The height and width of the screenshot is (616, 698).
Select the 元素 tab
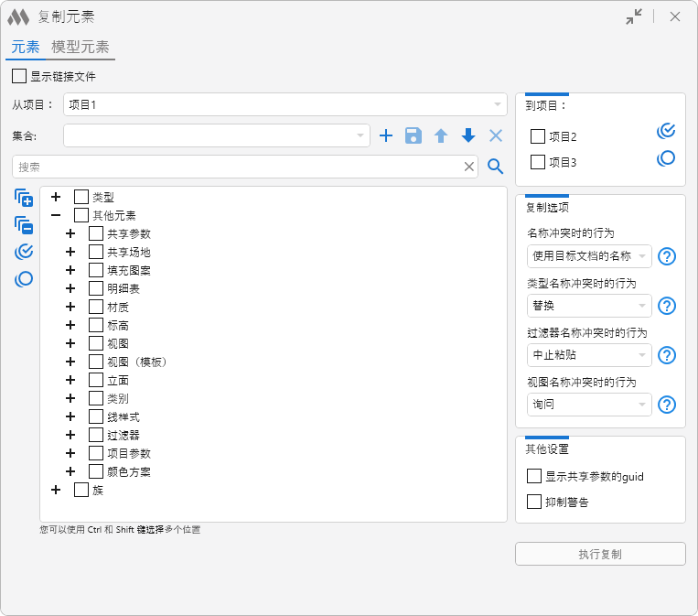[x=25, y=48]
